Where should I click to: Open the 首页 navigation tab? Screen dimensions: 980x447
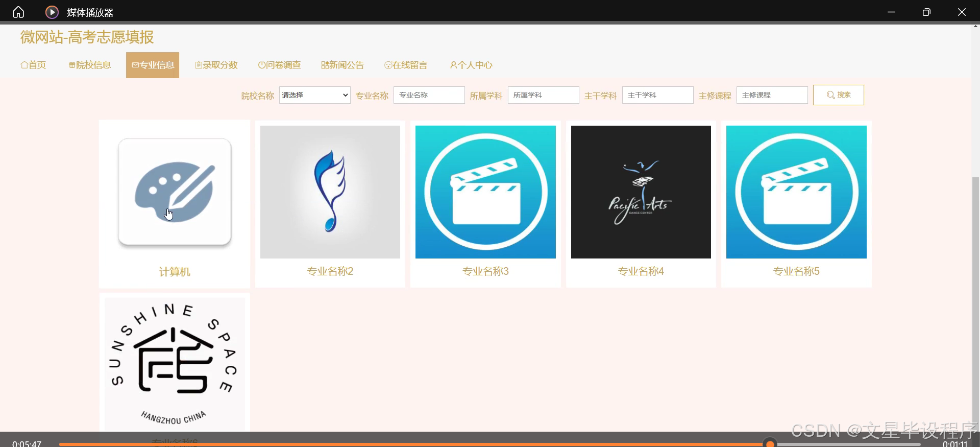pos(33,65)
